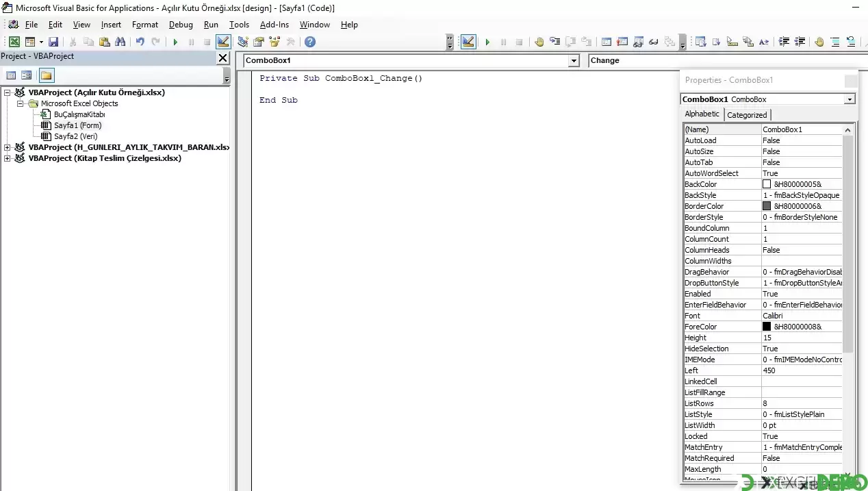Switch to the Alphabetic tab
This screenshot has width=868, height=491.
[702, 114]
